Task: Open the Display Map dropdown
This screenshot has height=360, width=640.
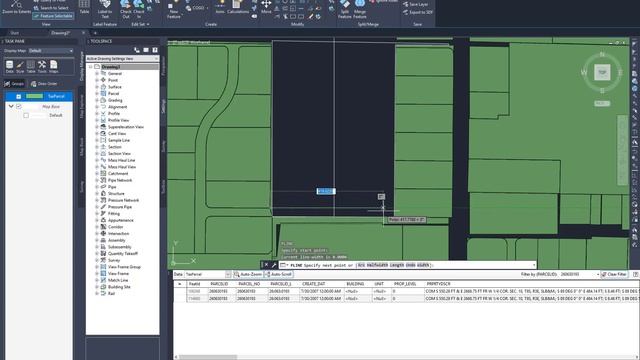Action: 51,51
